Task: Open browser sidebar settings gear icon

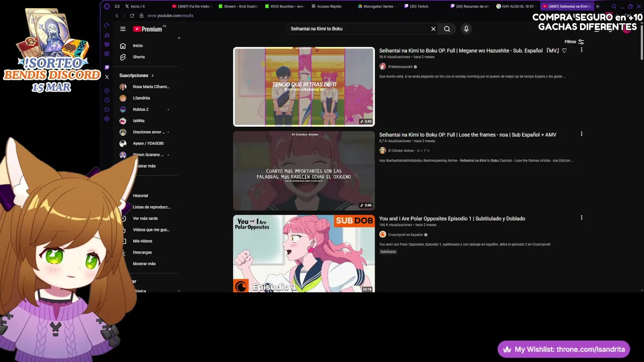Action: coord(107,119)
